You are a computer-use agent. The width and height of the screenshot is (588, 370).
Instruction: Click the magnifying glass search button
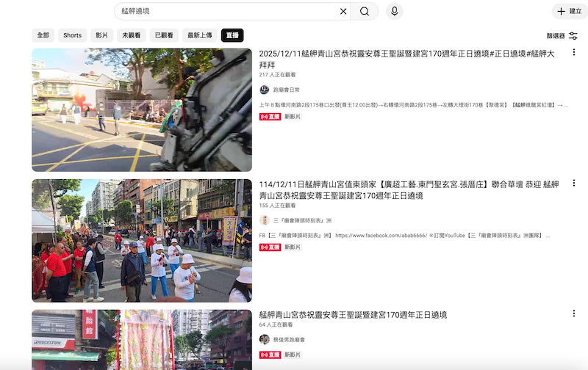coord(365,12)
